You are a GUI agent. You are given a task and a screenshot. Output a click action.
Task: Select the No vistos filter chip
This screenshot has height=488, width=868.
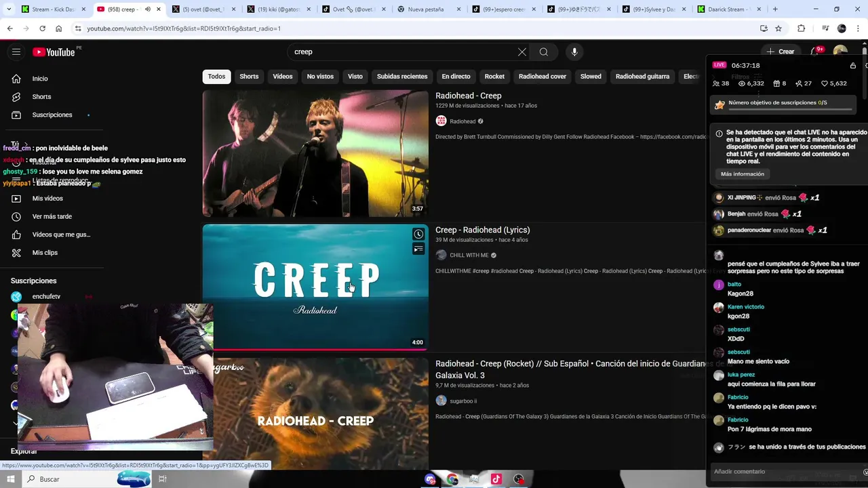pos(320,77)
